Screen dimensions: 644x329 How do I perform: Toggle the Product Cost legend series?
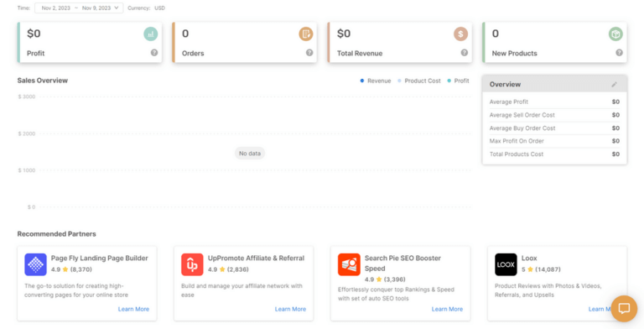pyautogui.click(x=419, y=81)
